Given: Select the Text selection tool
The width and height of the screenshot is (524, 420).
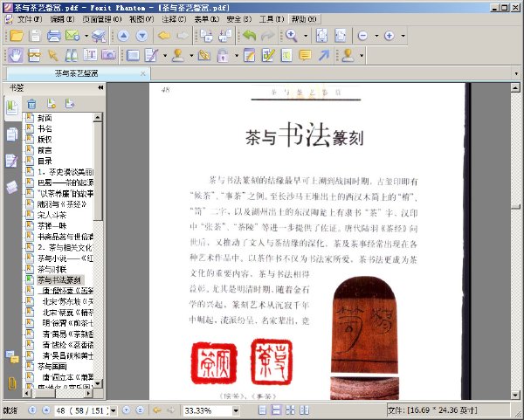Looking at the screenshot, I should (90, 55).
